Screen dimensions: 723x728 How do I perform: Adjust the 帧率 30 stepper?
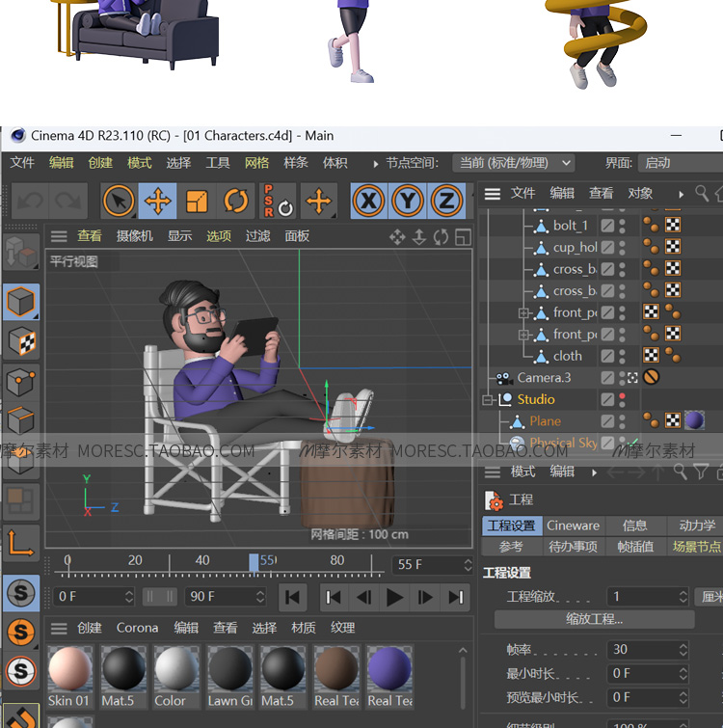[x=683, y=650]
